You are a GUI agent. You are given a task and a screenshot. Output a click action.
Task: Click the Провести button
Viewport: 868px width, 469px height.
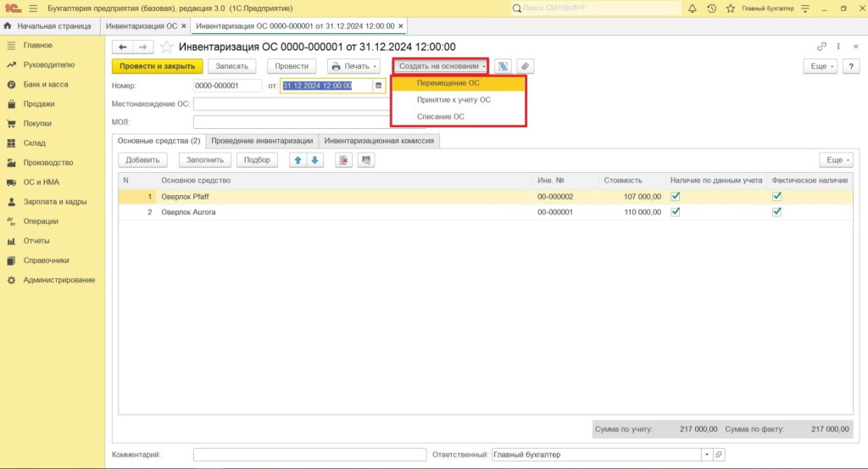click(x=292, y=66)
